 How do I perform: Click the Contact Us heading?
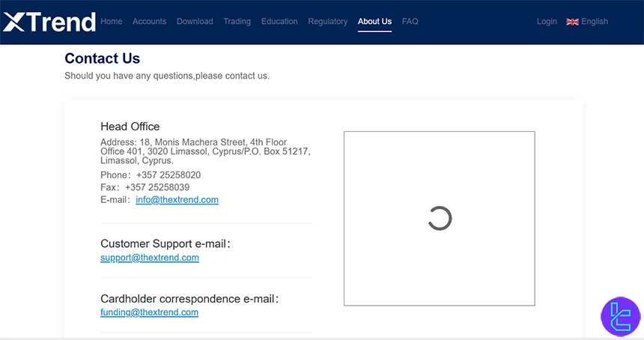(x=102, y=58)
